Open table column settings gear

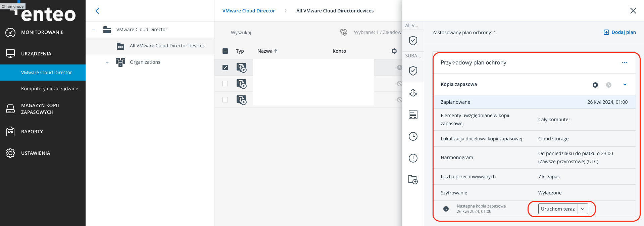394,51
